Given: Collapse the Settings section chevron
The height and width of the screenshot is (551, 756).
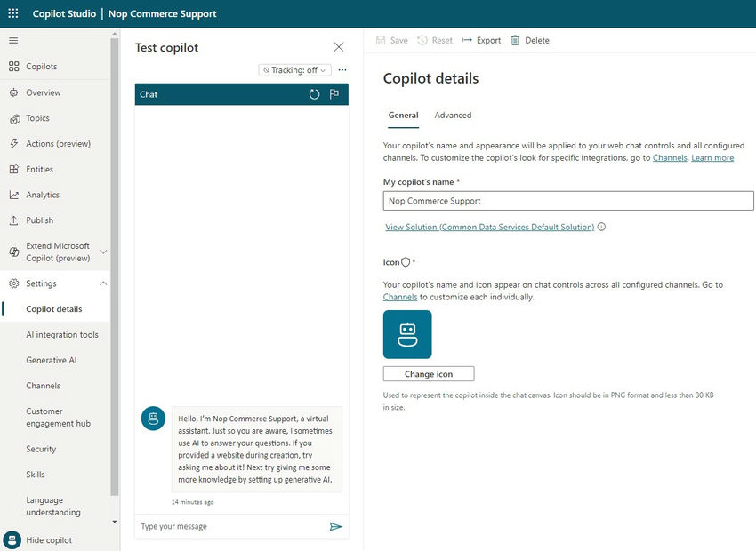Looking at the screenshot, I should (103, 283).
